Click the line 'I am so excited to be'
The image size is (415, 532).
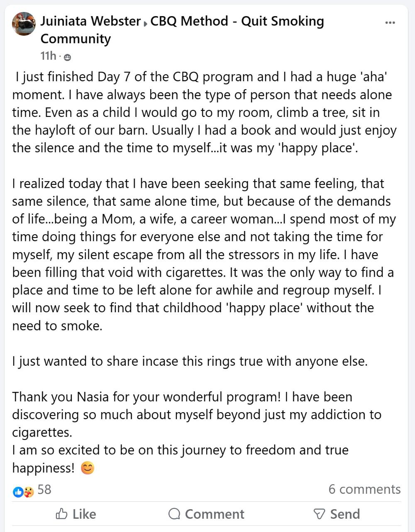180,450
